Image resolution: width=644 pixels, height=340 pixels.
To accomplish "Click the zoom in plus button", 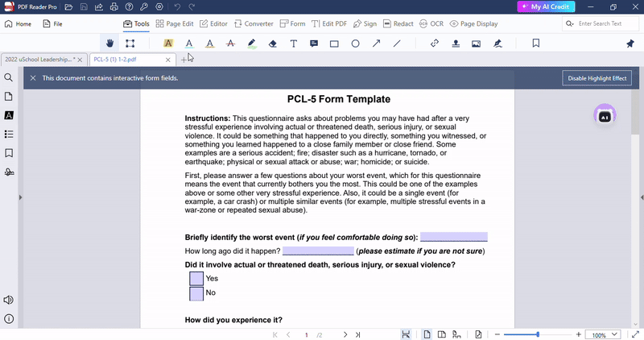I will [578, 334].
